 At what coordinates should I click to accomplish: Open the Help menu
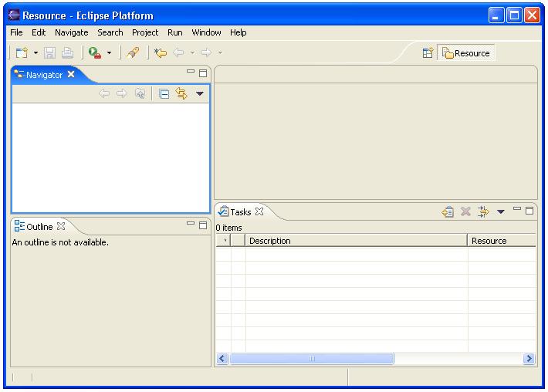coord(238,32)
